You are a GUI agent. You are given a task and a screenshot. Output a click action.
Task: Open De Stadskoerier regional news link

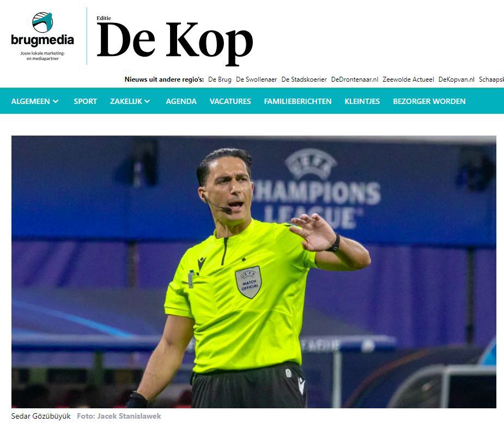click(x=303, y=79)
